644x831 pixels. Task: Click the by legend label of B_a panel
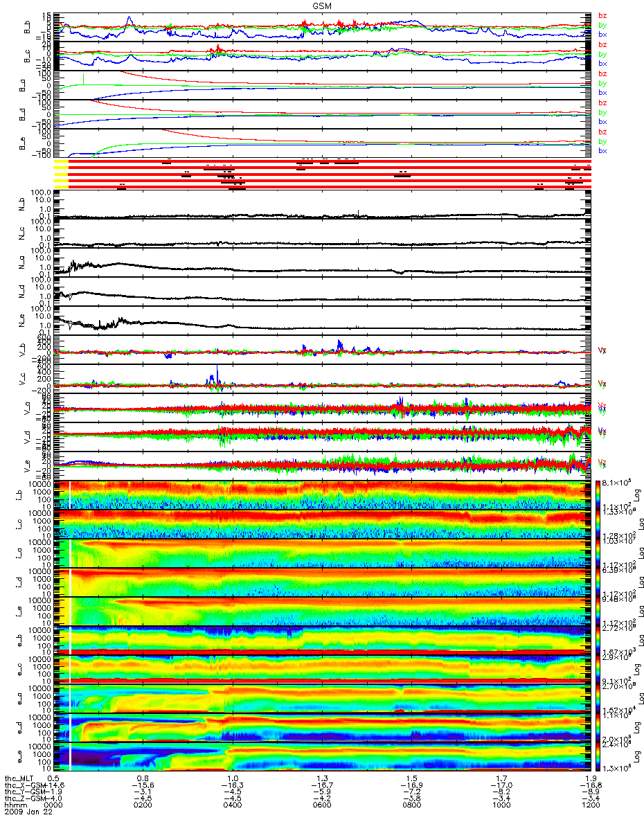[x=602, y=83]
